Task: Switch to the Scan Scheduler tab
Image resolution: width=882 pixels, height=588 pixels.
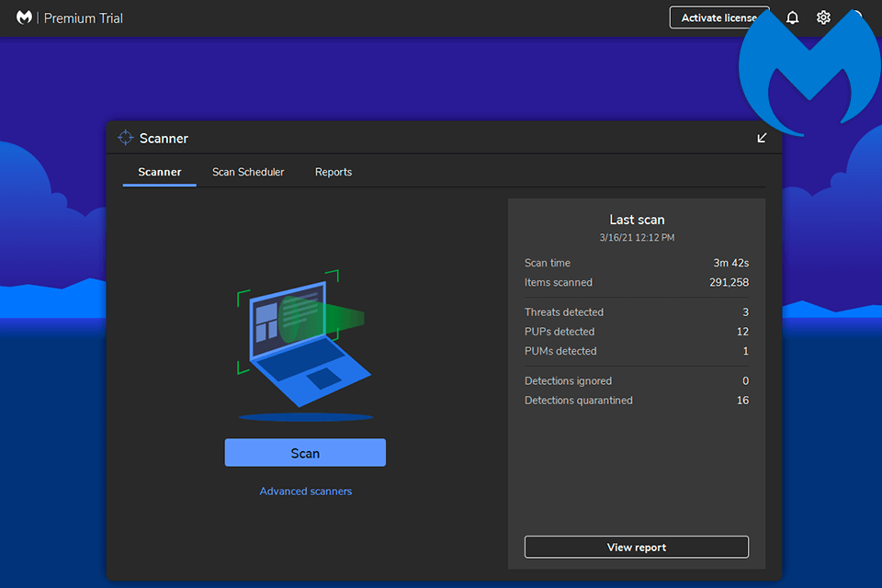Action: pos(248,172)
